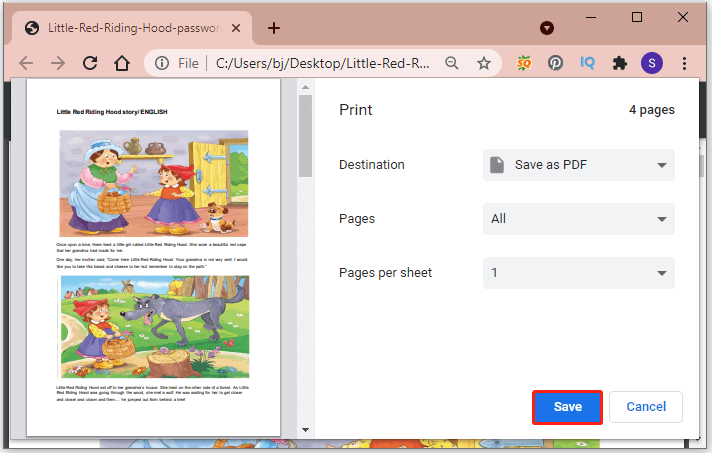Viewport: 712px width, 453px height.
Task: Click the browser Back arrow
Action: pos(26,63)
